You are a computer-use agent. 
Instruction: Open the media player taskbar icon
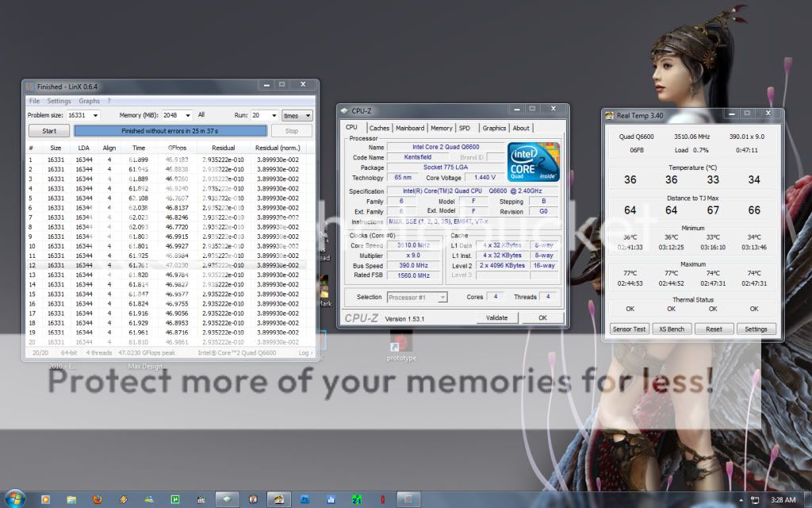pyautogui.click(x=45, y=499)
